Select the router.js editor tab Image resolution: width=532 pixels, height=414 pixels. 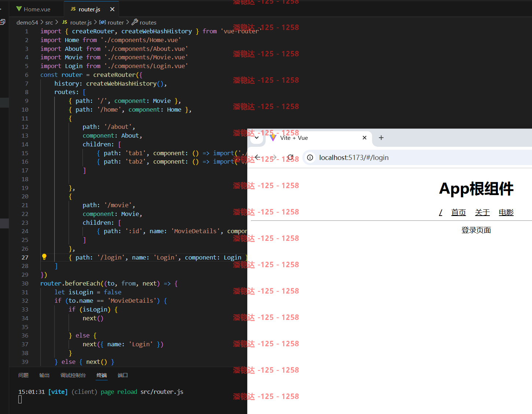[x=89, y=9]
